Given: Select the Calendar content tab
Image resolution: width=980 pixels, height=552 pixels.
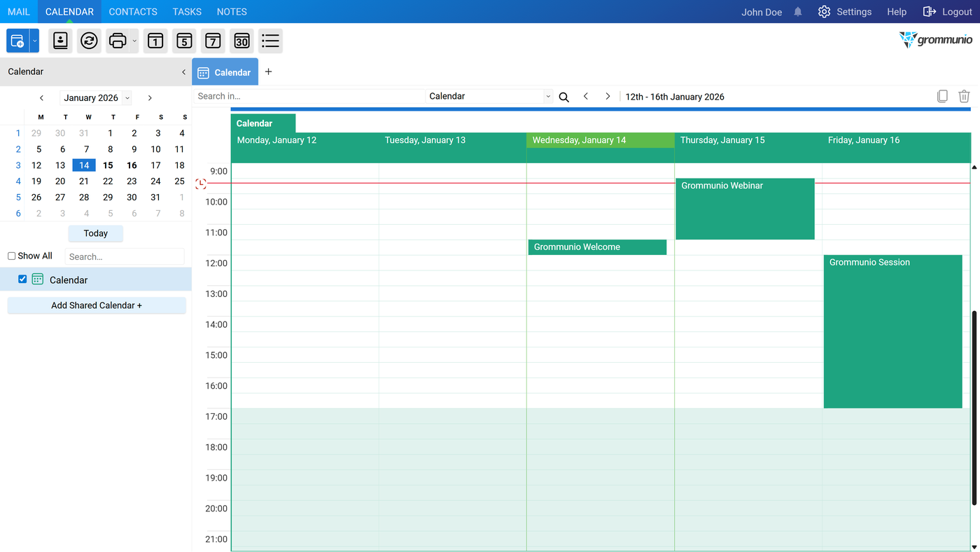Looking at the screenshot, I should click(225, 72).
